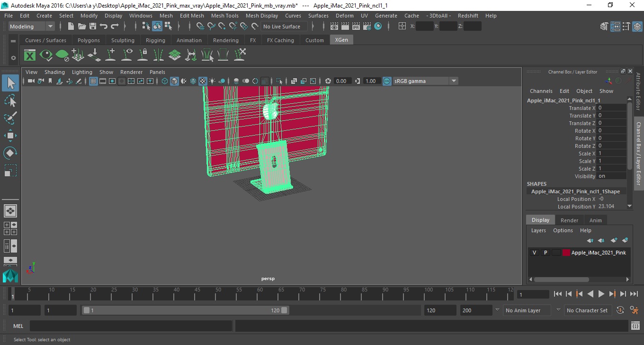The height and width of the screenshot is (345, 644).
Task: Save the scene with the floppy disk icon
Action: (x=93, y=27)
